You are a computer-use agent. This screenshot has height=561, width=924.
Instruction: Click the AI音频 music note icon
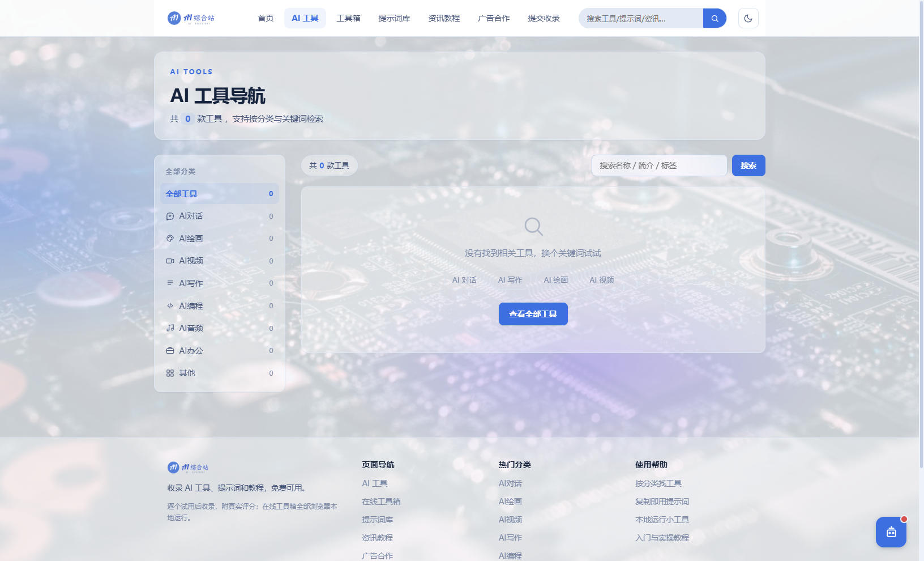coord(170,328)
